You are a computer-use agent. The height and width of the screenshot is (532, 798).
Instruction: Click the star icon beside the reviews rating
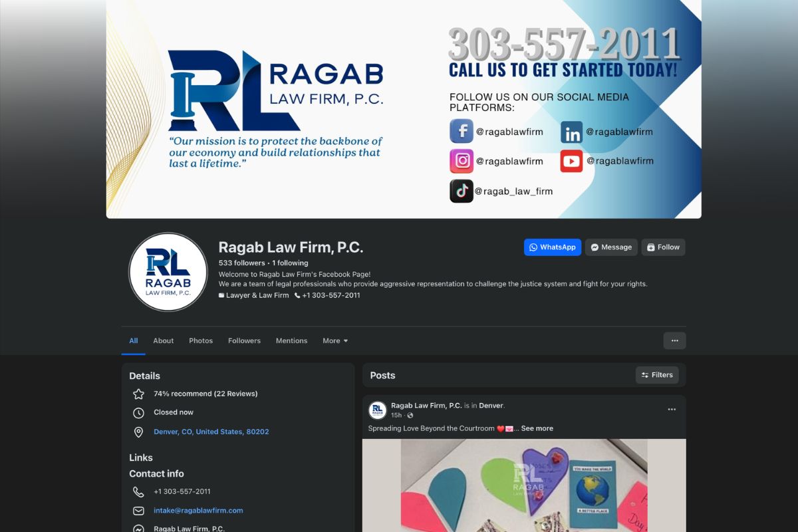tap(138, 393)
